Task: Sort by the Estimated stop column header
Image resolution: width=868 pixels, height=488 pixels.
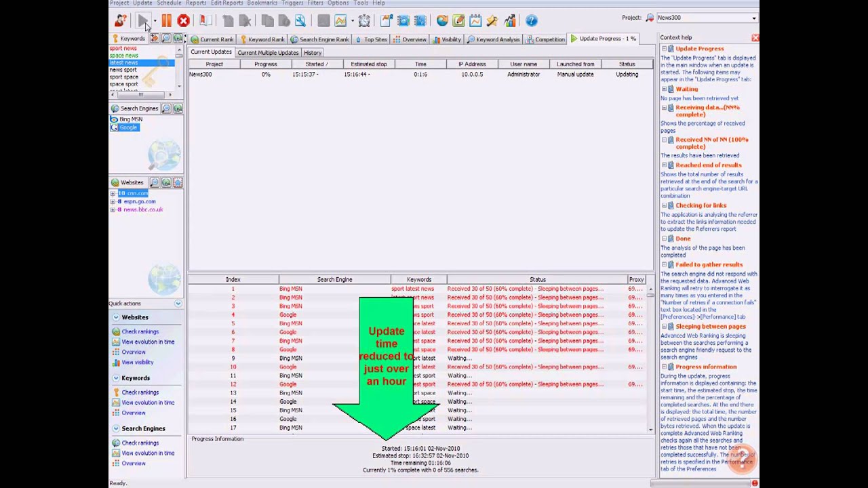Action: tap(369, 64)
